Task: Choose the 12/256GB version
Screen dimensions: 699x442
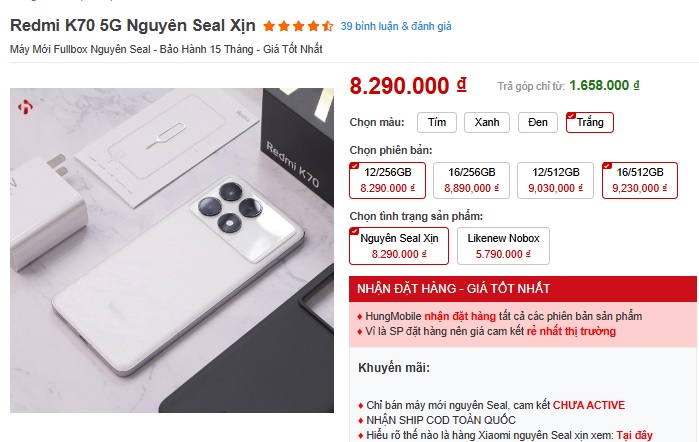Action: click(387, 180)
